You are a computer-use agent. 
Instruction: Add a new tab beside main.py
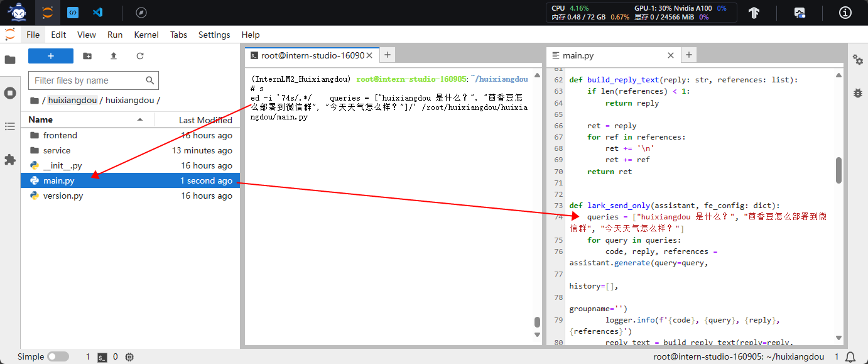(689, 55)
